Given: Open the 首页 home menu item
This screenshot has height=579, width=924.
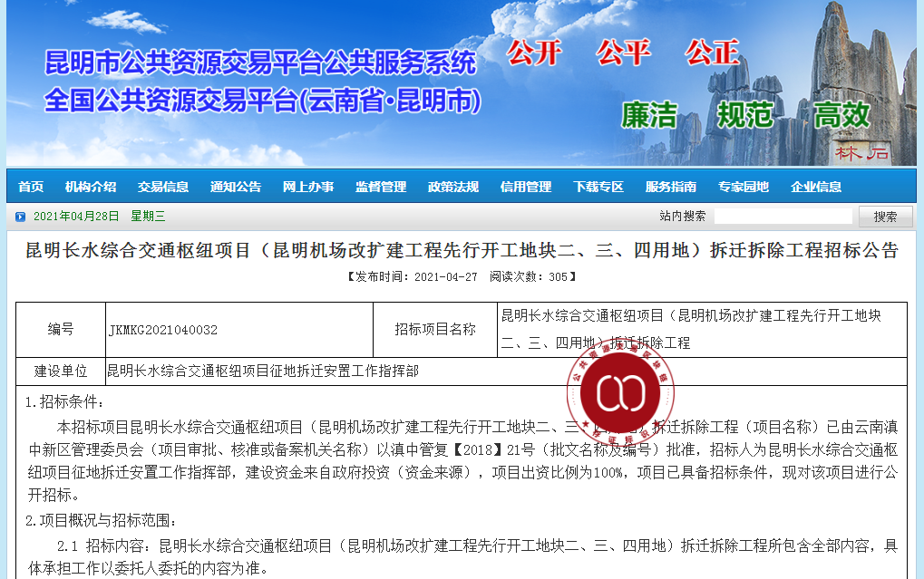Looking at the screenshot, I should (29, 186).
